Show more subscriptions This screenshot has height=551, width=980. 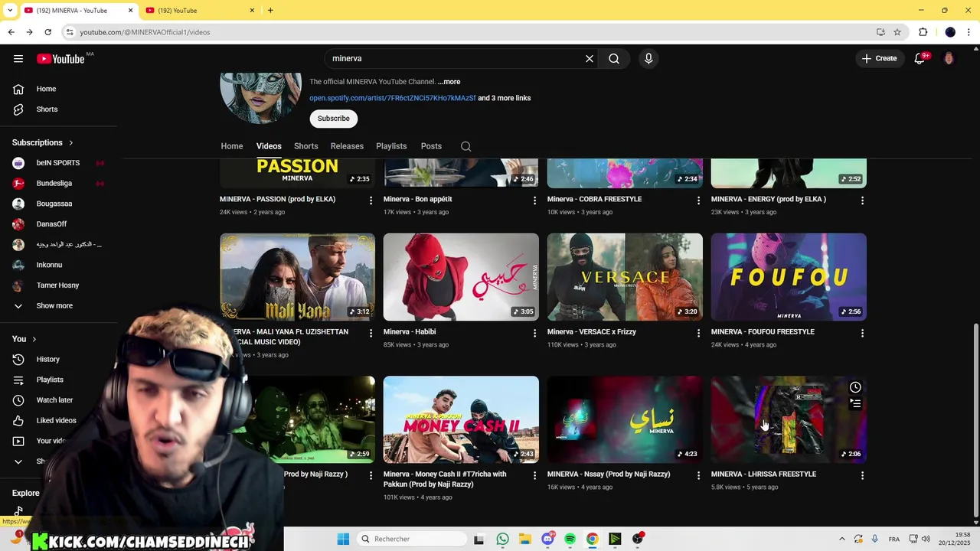pos(54,305)
